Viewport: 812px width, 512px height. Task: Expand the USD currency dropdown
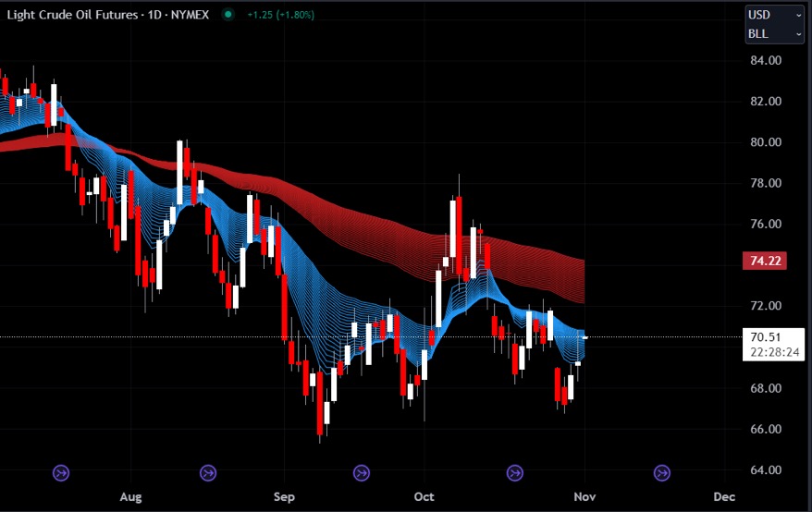[774, 15]
